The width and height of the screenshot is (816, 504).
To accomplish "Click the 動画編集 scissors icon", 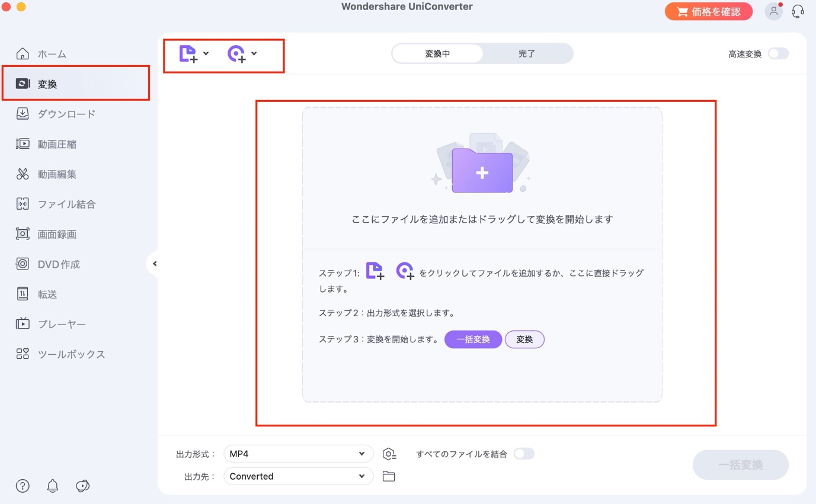I will click(x=23, y=174).
